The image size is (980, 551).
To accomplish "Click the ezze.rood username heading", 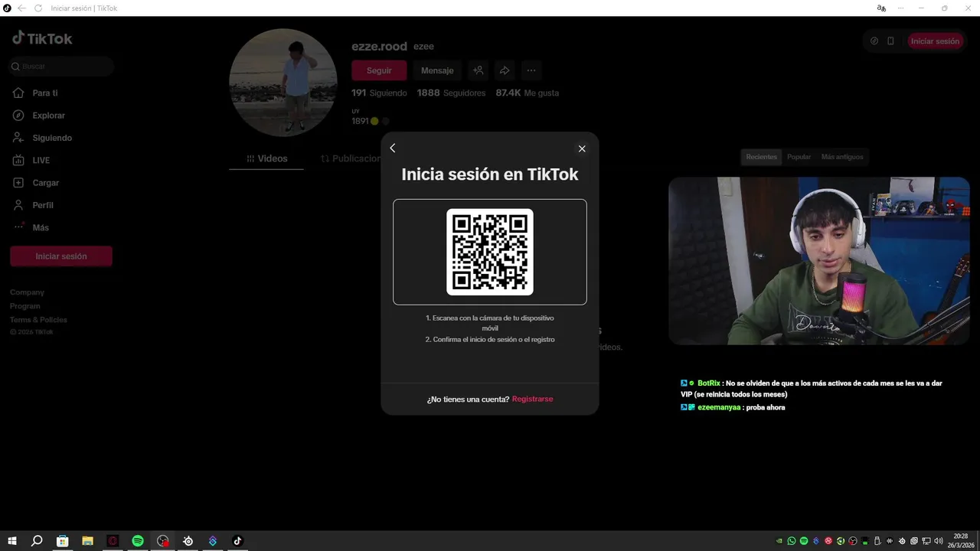I will (379, 46).
